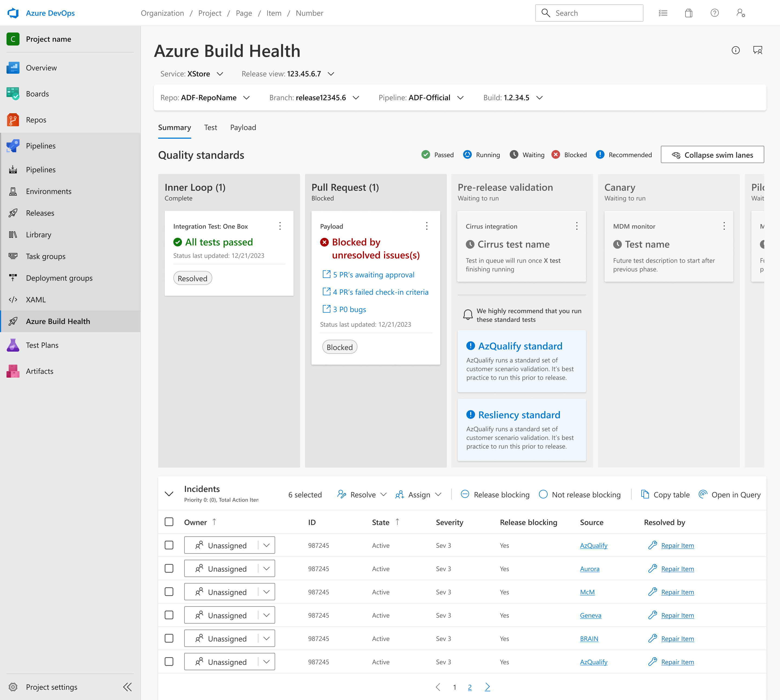The width and height of the screenshot is (780, 700).
Task: Open the work items list icon in header
Action: 663,13
